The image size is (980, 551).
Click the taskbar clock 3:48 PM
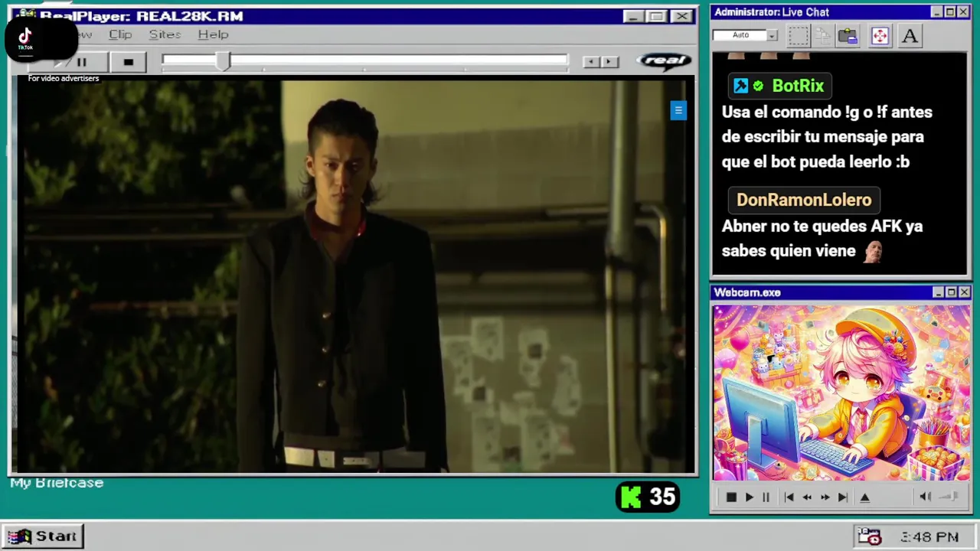929,537
